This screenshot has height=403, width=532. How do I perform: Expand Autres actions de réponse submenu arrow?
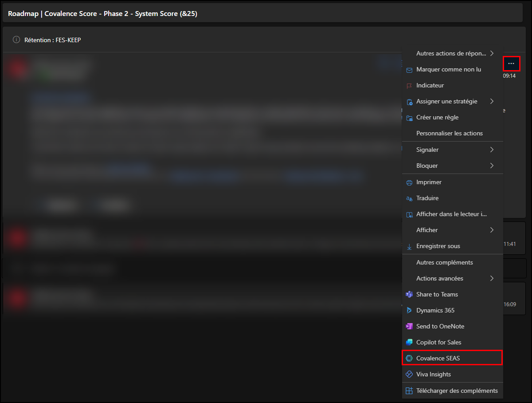click(x=492, y=53)
